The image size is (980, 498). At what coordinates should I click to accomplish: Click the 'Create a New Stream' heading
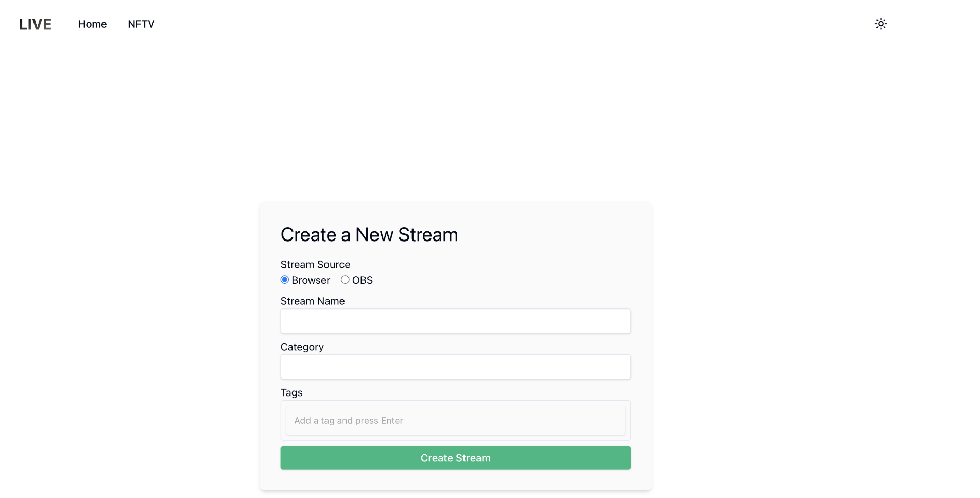(x=369, y=235)
